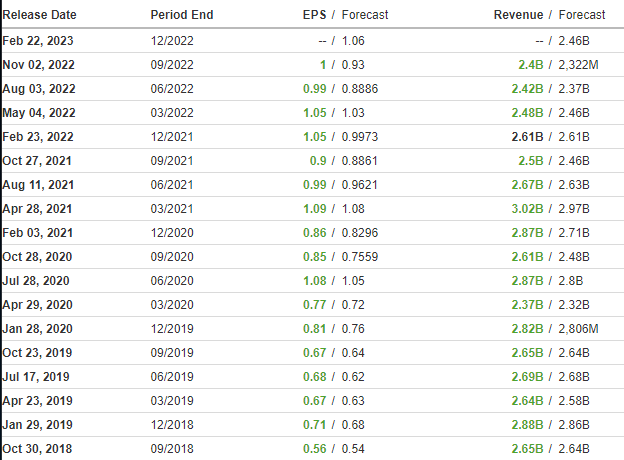Click the revenue 2.48B value

[527, 113]
